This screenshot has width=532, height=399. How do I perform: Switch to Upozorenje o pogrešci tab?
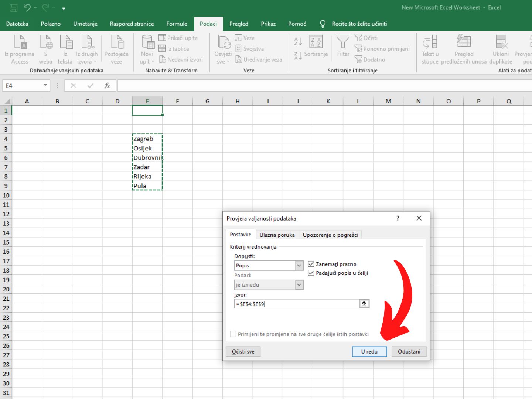pyautogui.click(x=330, y=235)
